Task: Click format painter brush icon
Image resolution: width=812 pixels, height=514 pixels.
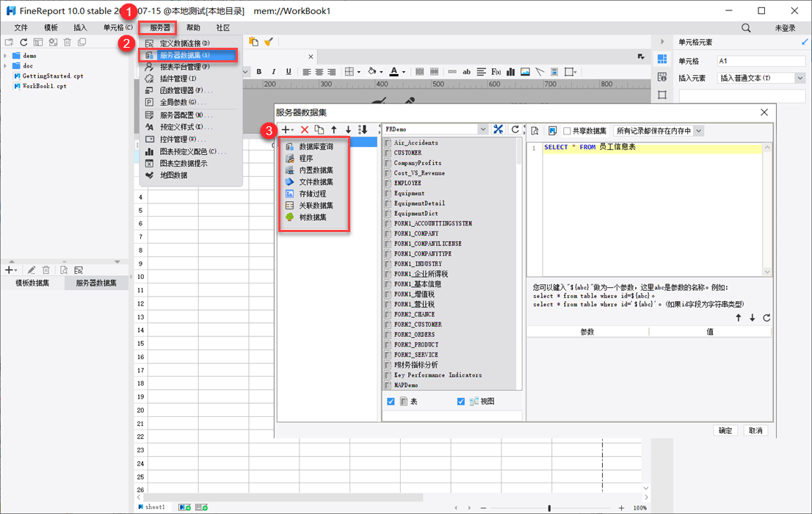Action: 268,42
